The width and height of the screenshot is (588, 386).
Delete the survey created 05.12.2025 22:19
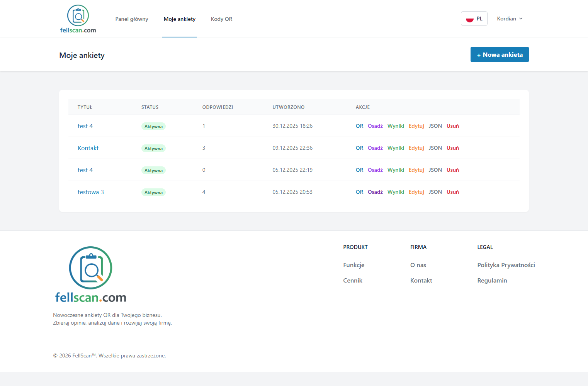(452, 170)
